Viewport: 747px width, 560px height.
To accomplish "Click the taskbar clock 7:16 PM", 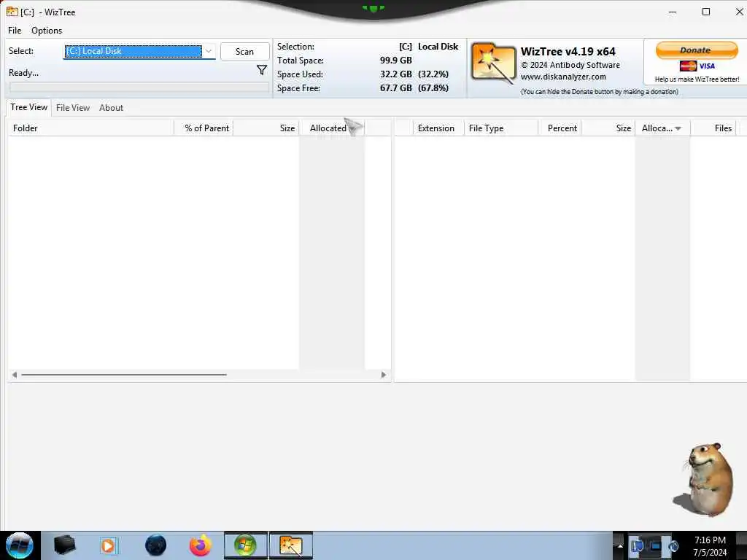I will pos(710,540).
